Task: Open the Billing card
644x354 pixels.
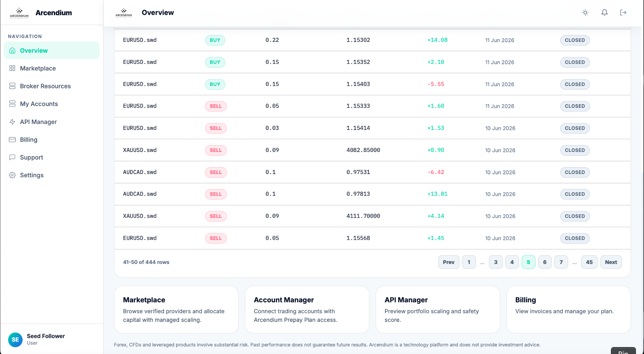Action: pos(569,309)
